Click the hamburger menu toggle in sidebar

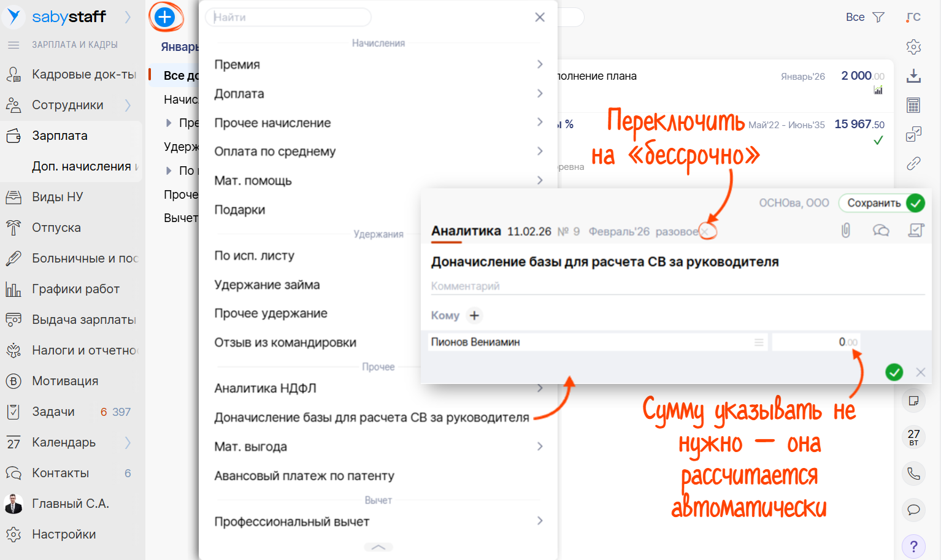(13, 45)
